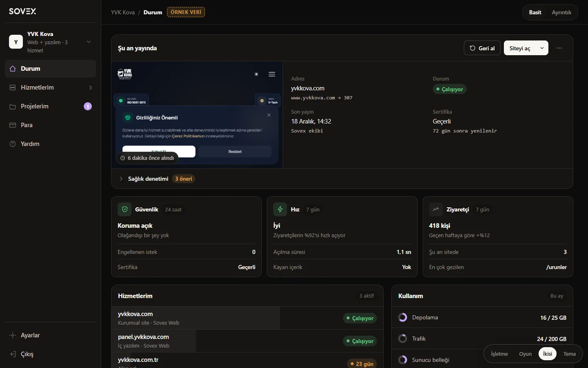The image size is (588, 368).
Task: Switch to Ayrıntılı view mode
Action: click(561, 12)
